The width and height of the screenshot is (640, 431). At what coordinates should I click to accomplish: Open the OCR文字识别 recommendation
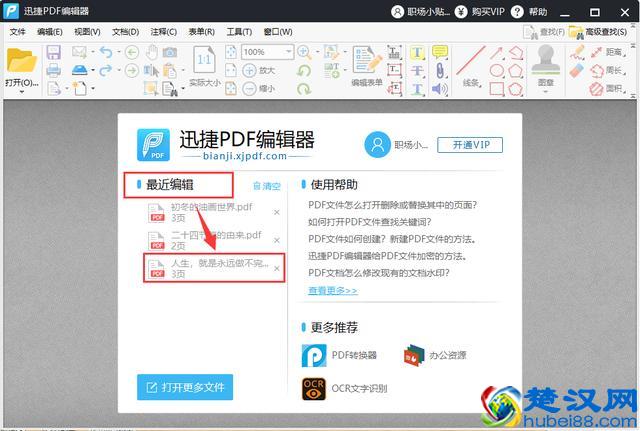pyautogui.click(x=344, y=389)
